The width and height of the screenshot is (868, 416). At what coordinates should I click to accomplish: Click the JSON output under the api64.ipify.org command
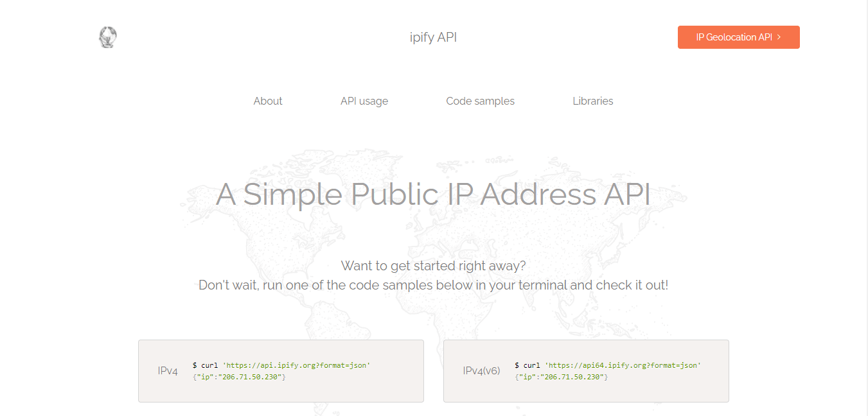click(562, 377)
